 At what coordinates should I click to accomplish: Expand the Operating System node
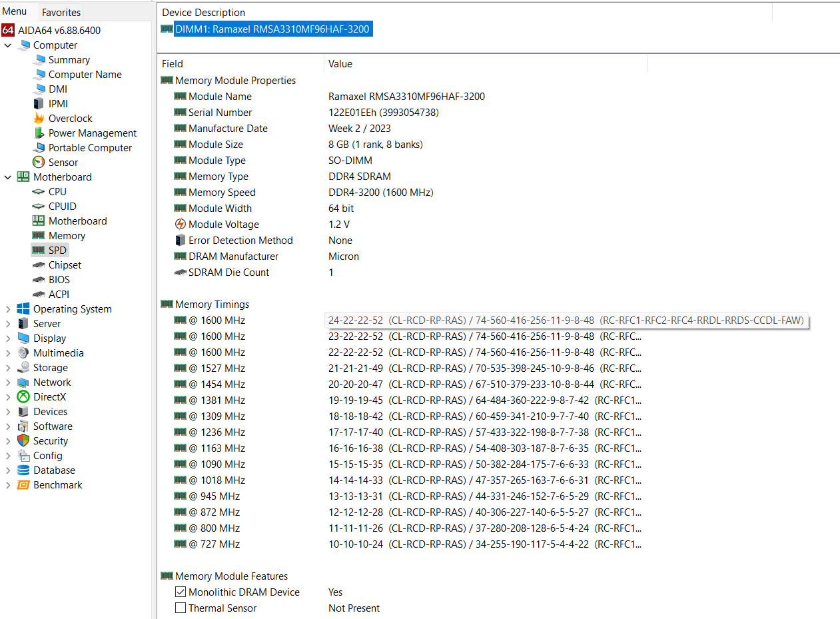8,309
